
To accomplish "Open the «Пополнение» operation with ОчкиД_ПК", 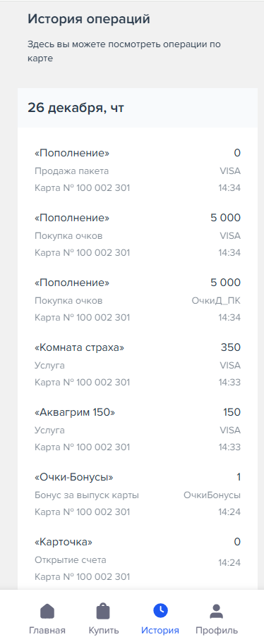I will point(138,300).
